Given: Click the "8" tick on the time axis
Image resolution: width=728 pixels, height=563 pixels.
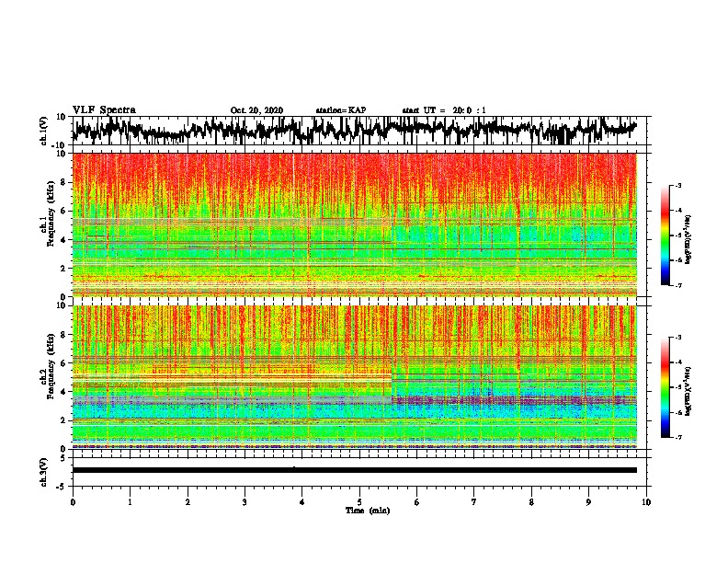Looking at the screenshot, I should tap(531, 502).
